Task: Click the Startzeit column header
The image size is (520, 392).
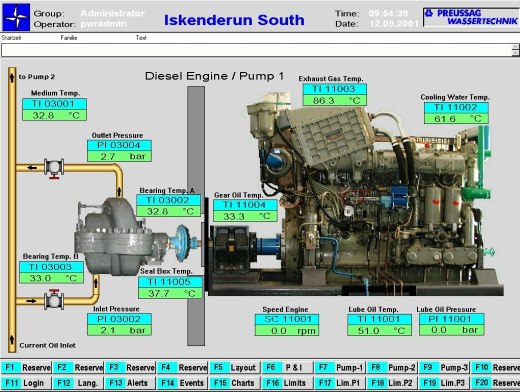Action: coord(11,38)
